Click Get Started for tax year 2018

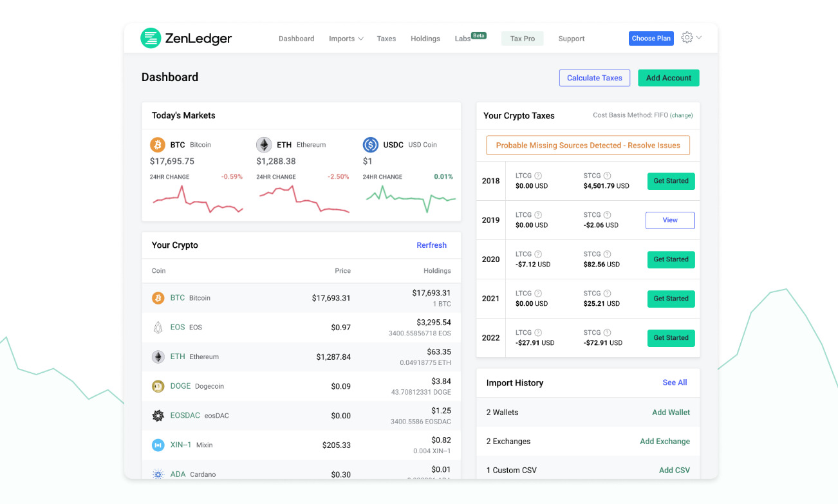pyautogui.click(x=671, y=181)
